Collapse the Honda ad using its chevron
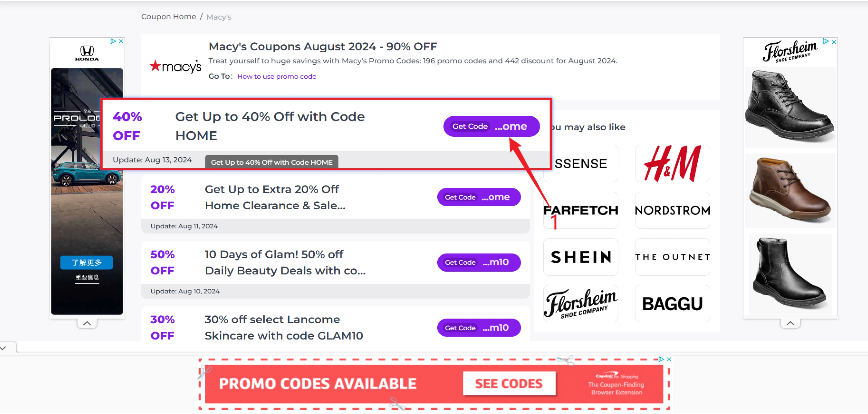This screenshot has width=868, height=414. point(87,323)
